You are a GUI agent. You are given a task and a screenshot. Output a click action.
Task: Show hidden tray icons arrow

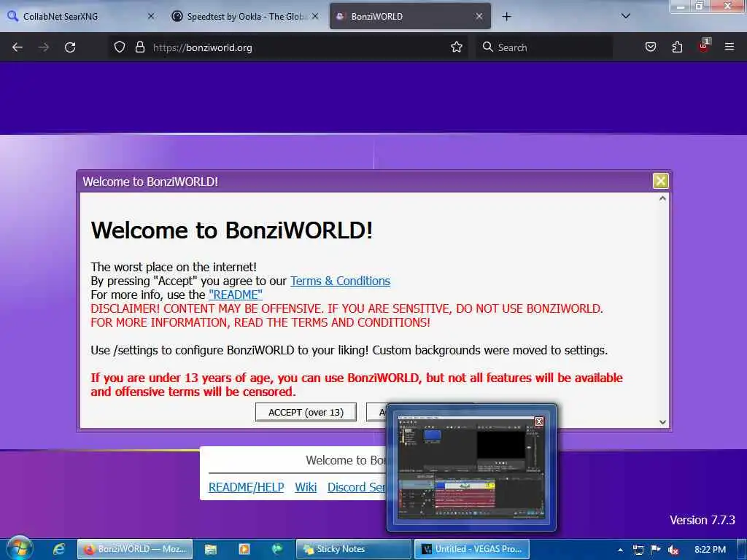click(620, 550)
